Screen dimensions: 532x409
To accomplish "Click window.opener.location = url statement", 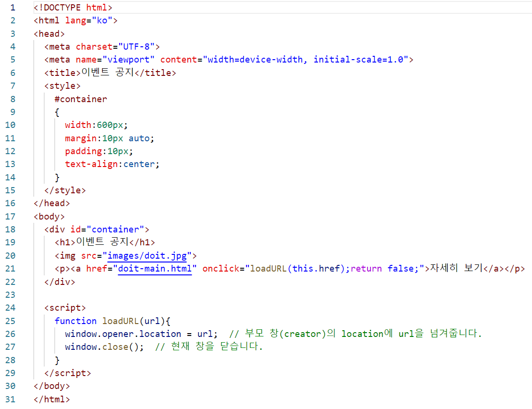I will pyautogui.click(x=141, y=334).
